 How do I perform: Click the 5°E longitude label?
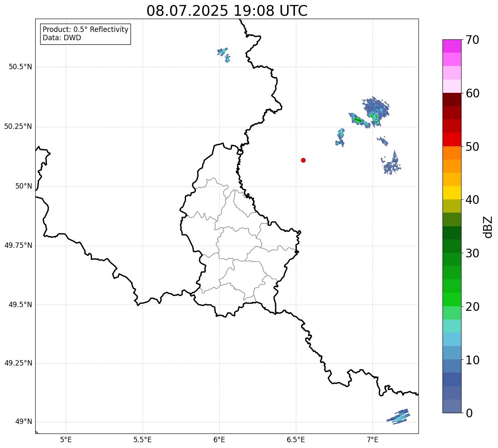(x=66, y=440)
